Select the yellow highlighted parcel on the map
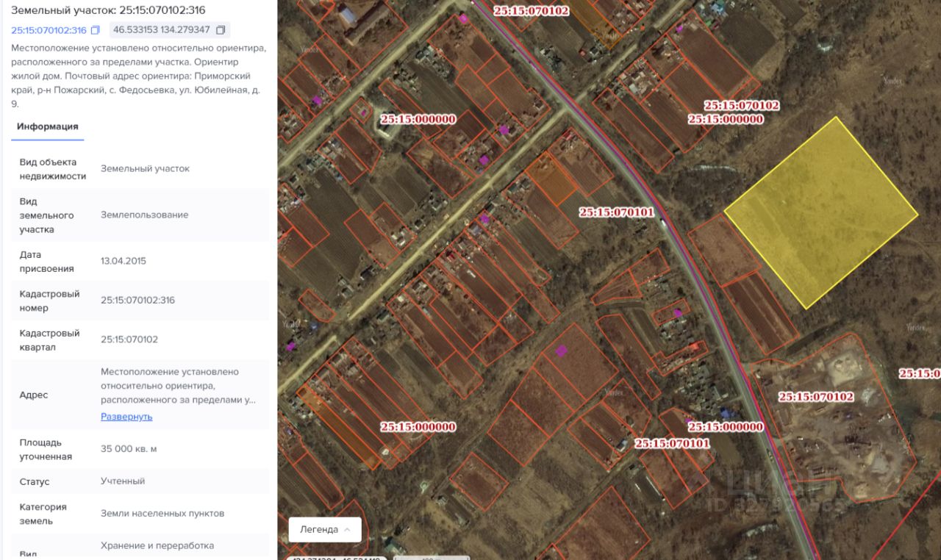The image size is (941, 560). point(821,212)
